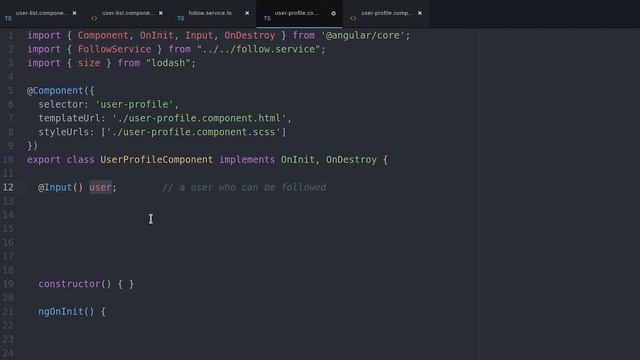Close the follow.service.ts tab
Screen dimensions: 640x360
[x=247, y=13]
